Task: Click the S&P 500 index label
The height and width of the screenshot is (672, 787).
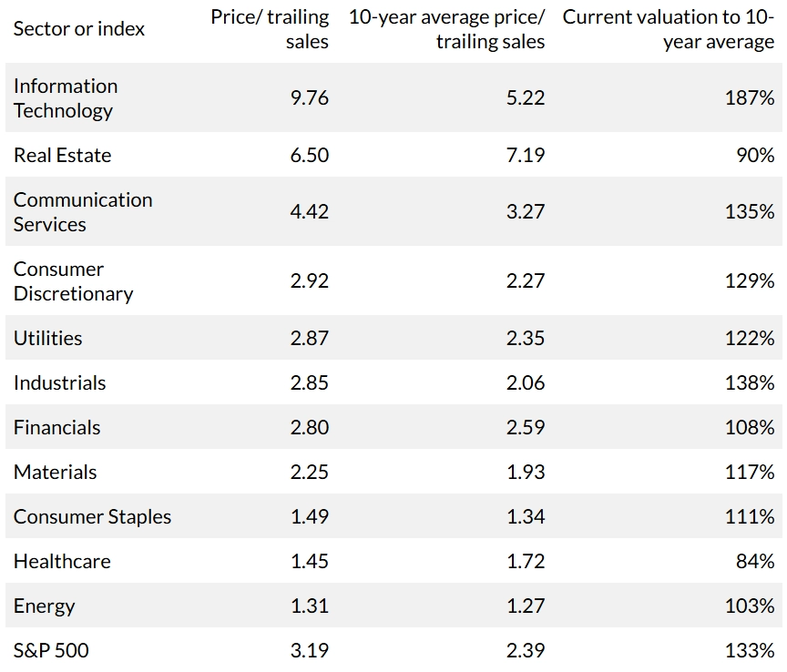Action: 51,650
